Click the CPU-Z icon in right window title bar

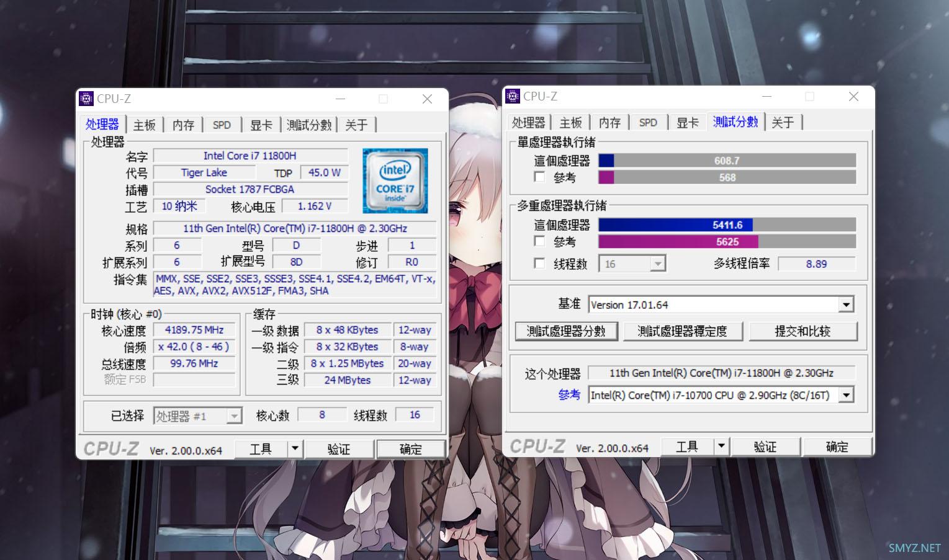click(x=513, y=96)
